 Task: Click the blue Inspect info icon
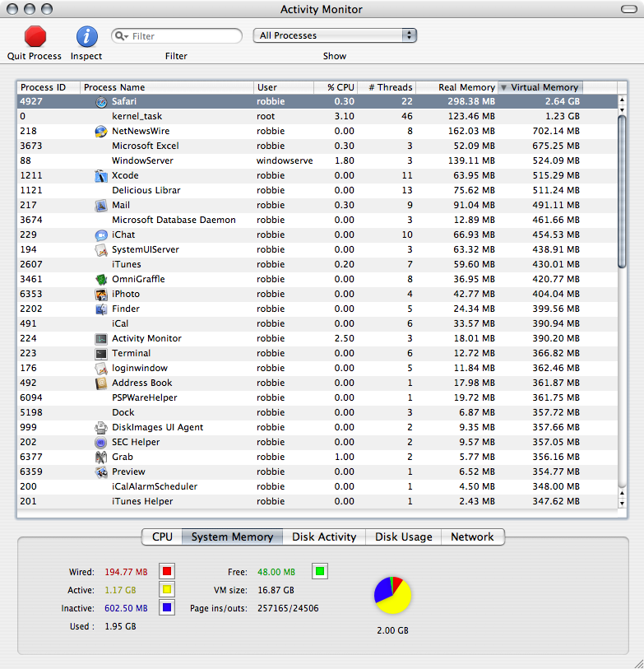point(86,36)
